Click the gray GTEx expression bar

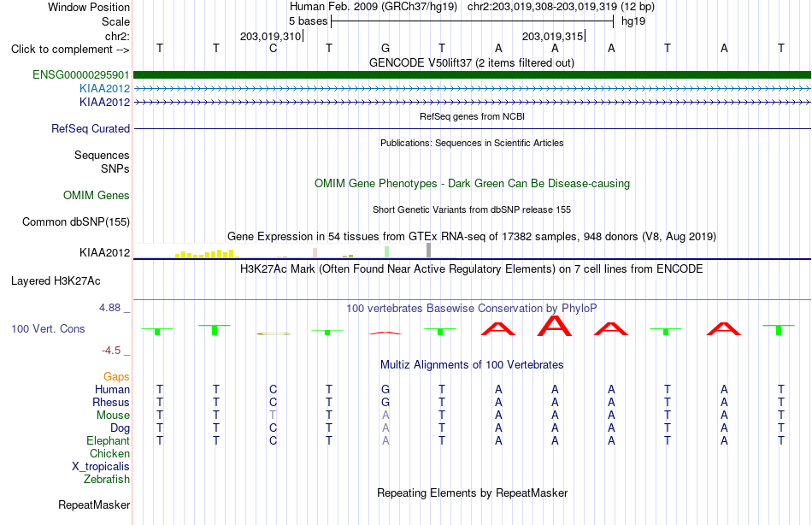(x=428, y=251)
